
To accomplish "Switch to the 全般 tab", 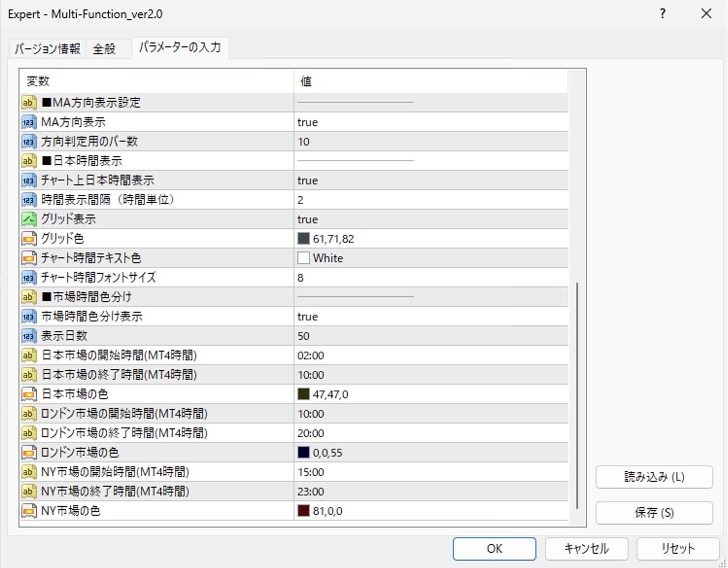I will 104,49.
